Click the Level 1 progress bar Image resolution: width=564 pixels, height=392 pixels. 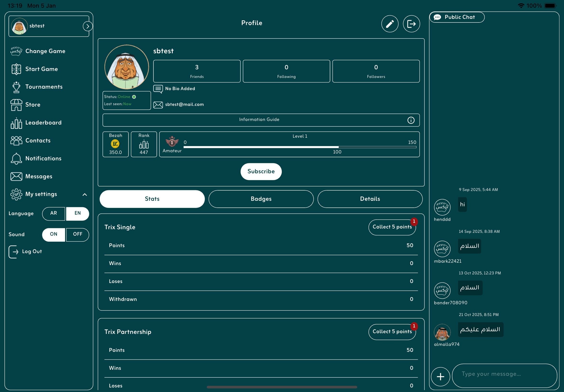click(299, 147)
